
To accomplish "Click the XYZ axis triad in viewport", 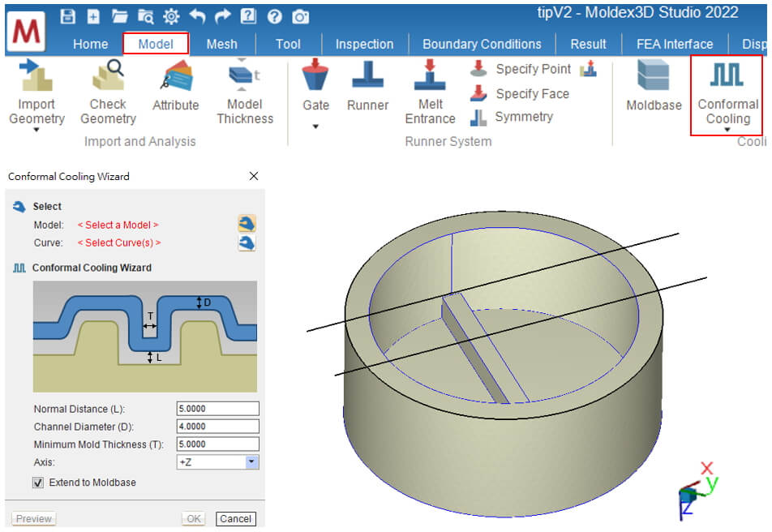I will pyautogui.click(x=698, y=490).
